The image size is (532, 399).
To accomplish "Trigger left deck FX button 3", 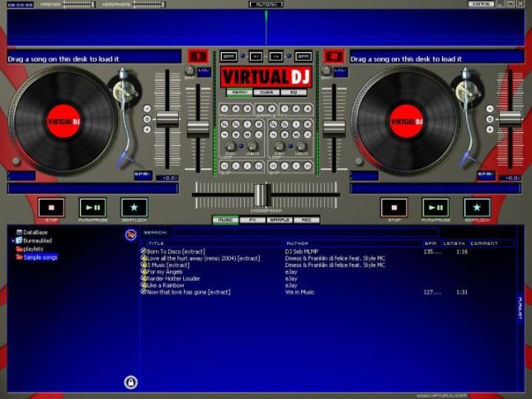I will 247,109.
